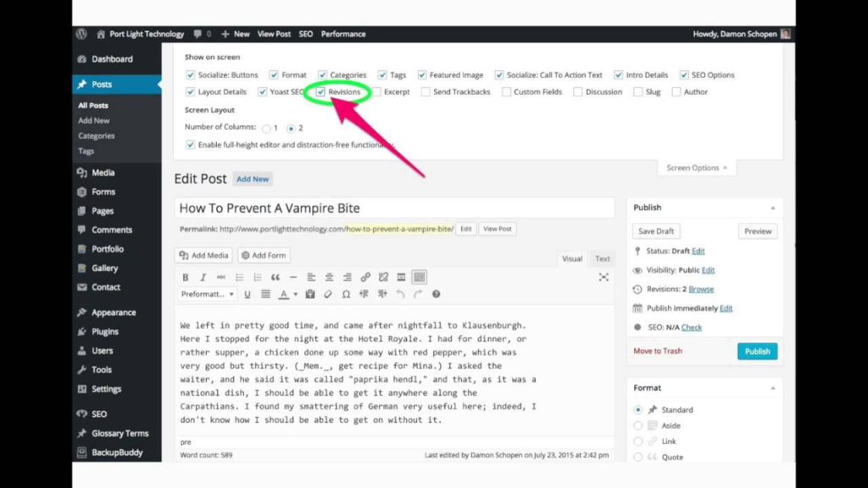Image resolution: width=868 pixels, height=488 pixels.
Task: Collapse the Screen Options panel
Action: [697, 168]
